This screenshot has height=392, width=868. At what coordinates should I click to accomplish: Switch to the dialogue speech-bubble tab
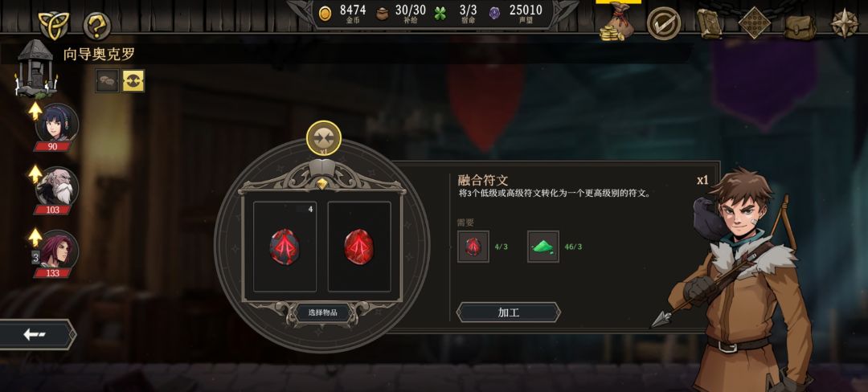107,81
